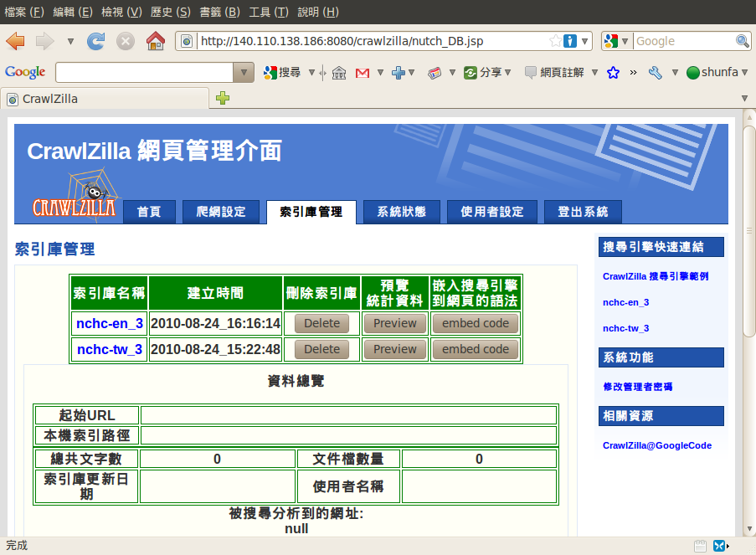Screen dimensions: 756x555
Task: Click the colorful card icon on Google toolbar
Action: click(435, 73)
